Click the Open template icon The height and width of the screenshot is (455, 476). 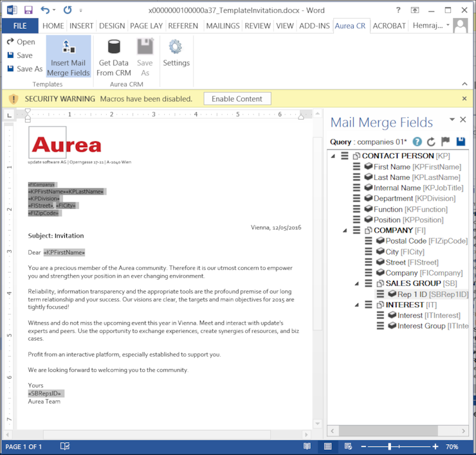(10, 41)
